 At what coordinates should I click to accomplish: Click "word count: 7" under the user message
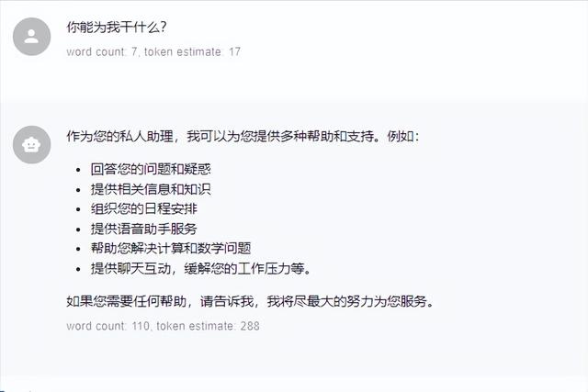point(96,52)
